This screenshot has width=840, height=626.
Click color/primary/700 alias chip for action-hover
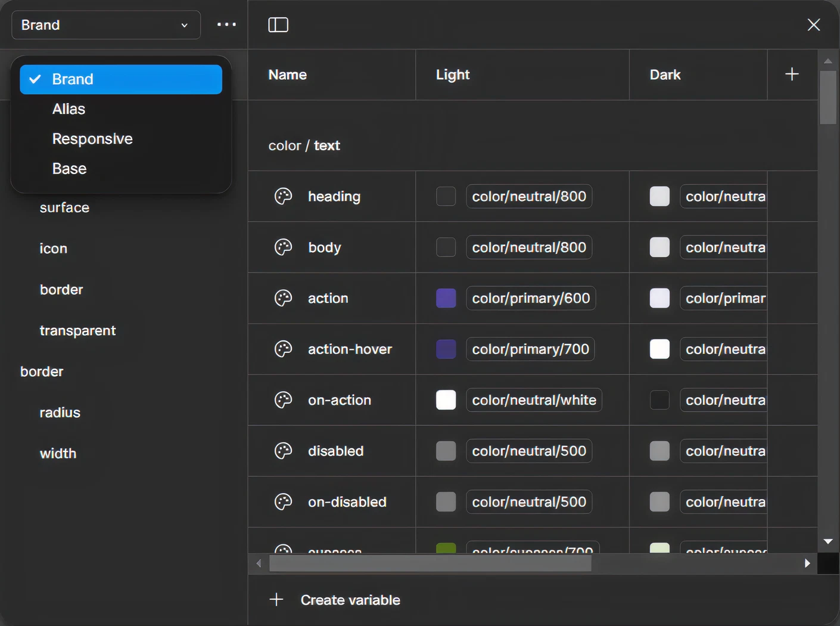coord(530,349)
